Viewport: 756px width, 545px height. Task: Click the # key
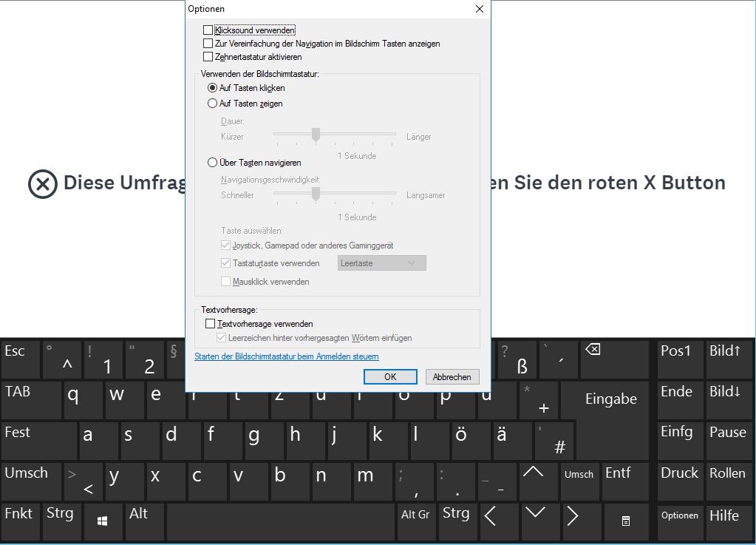pos(554,440)
